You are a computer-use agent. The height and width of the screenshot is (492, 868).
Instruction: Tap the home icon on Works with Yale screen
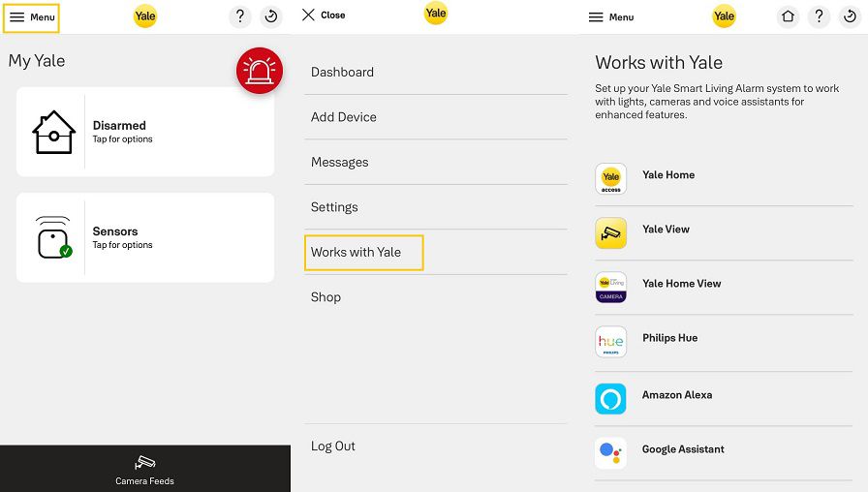tap(788, 16)
